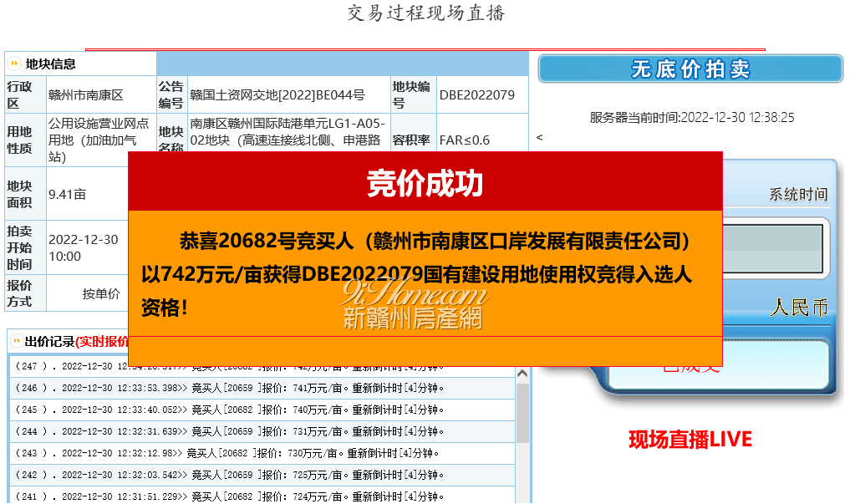Select bid record 241 at 724万元/亩
Screen dimensions: 850x504
[262, 496]
